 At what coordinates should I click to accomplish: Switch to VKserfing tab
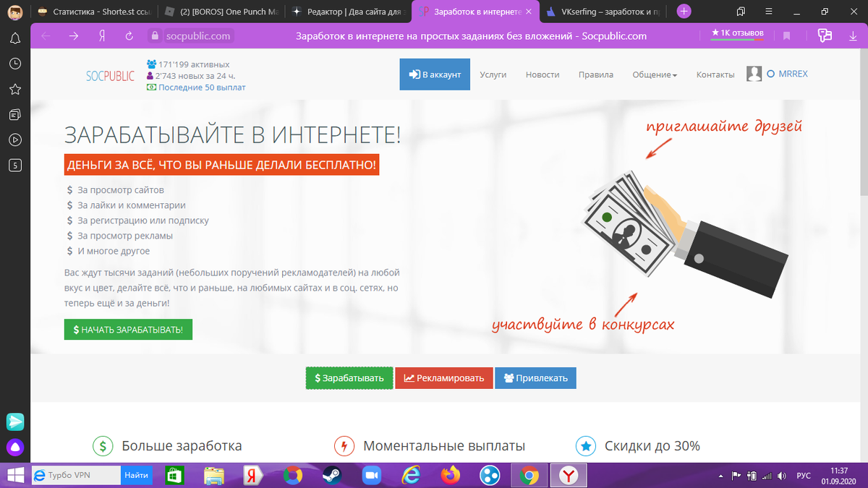604,11
